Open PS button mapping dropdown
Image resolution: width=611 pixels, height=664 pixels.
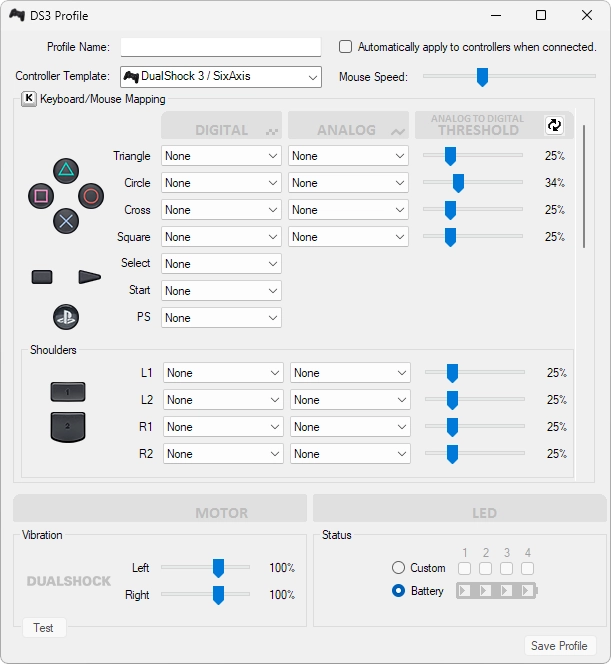pos(221,318)
